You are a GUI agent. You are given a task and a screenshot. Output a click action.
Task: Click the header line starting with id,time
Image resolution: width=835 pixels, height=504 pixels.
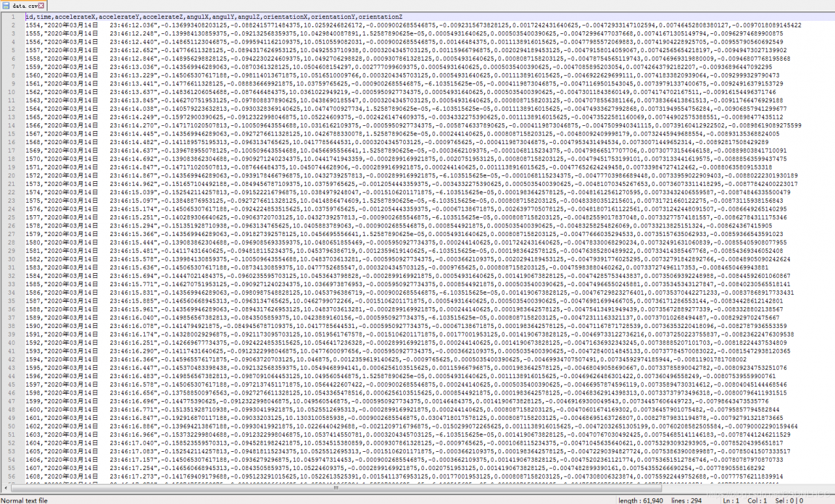pyautogui.click(x=214, y=16)
